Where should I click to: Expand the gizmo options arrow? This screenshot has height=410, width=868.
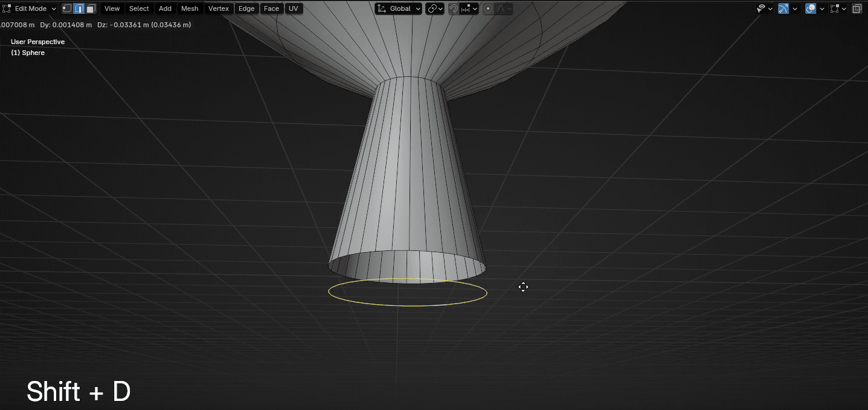click(795, 8)
